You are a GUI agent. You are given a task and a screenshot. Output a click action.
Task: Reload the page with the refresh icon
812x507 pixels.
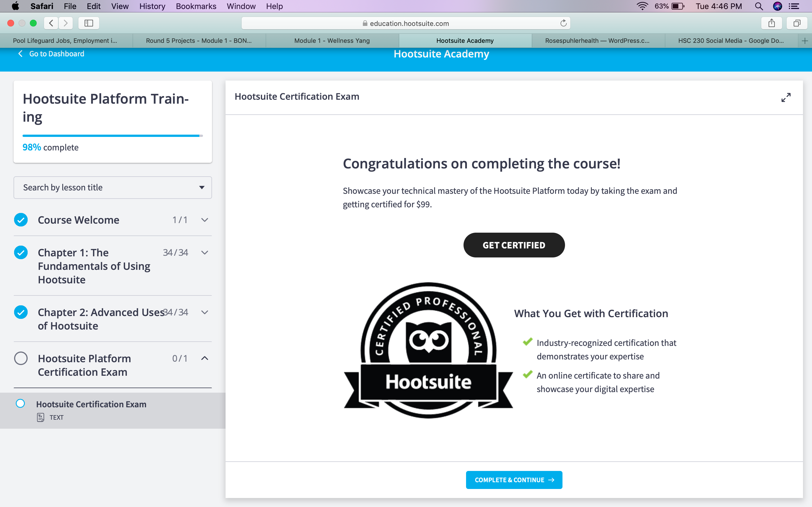point(563,23)
